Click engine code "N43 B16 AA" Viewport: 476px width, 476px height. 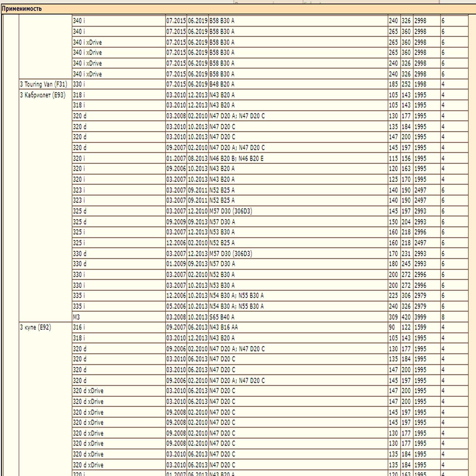click(x=223, y=327)
